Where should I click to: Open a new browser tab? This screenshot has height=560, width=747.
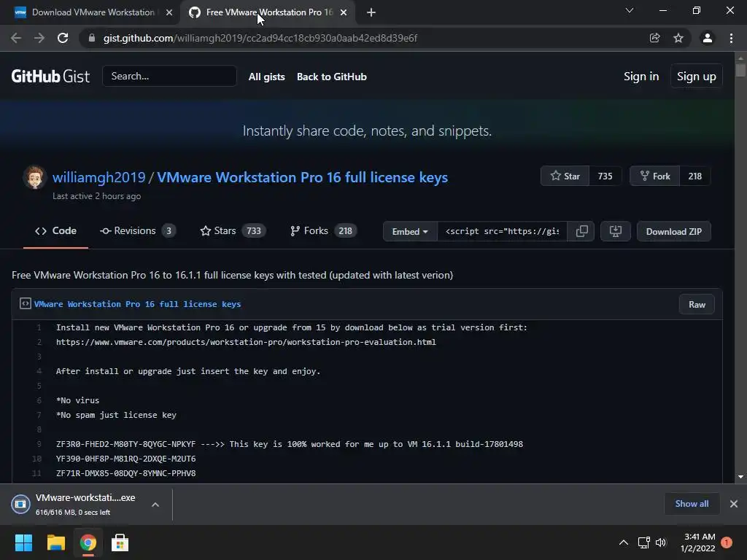click(371, 12)
